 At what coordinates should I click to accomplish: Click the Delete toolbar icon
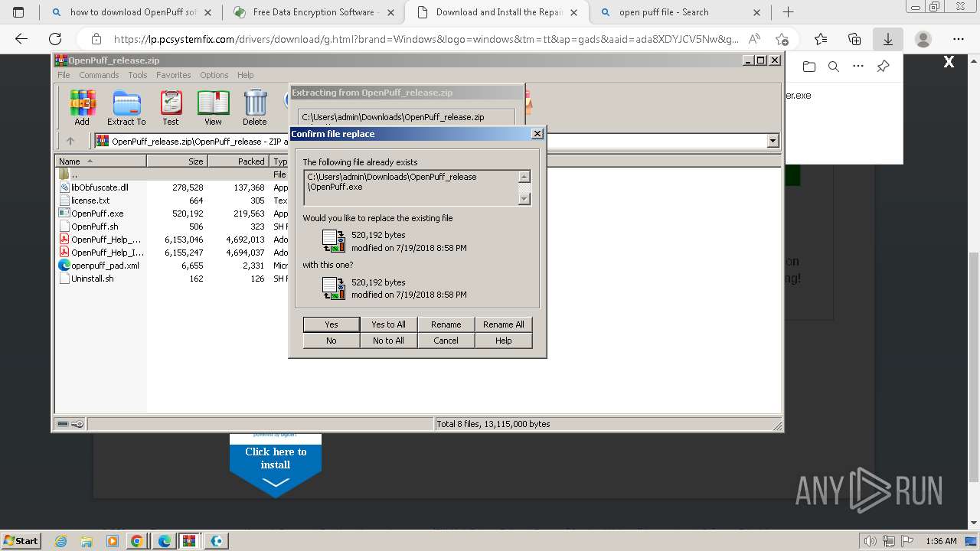[255, 108]
